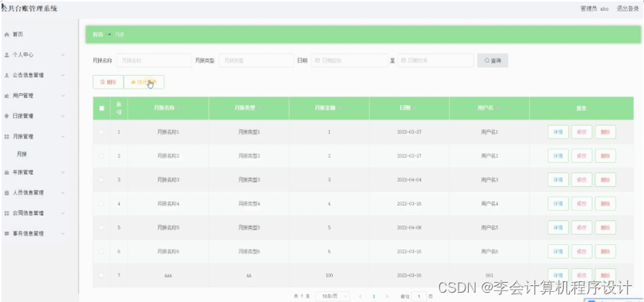Expand the 公告信息管理 menu chevron
The width and height of the screenshot is (644, 302).
tap(63, 75)
